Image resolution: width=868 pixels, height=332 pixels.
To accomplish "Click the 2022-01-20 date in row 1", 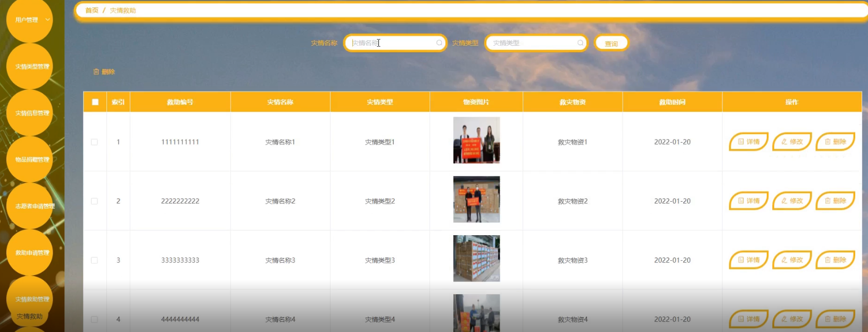I will click(x=672, y=142).
